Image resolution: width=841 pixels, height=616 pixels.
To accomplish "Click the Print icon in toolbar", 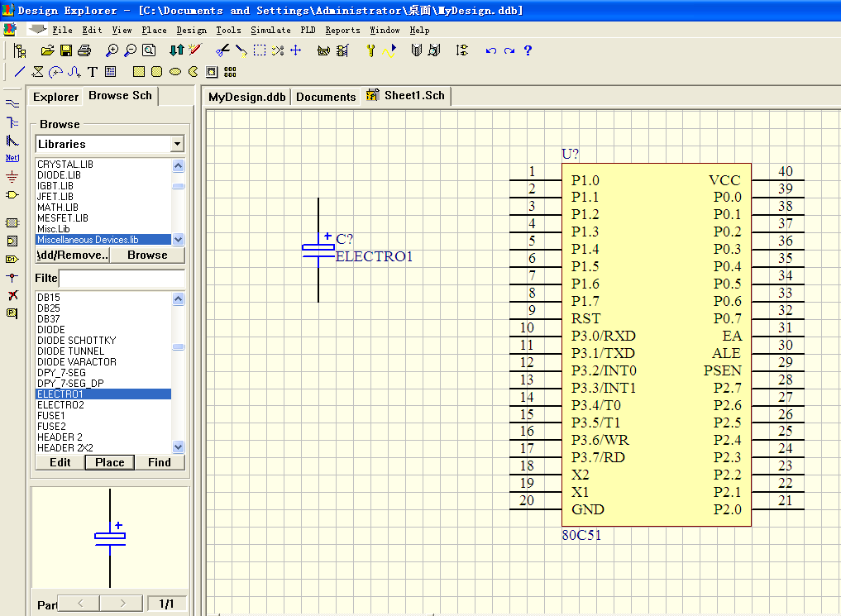I will coord(84,50).
